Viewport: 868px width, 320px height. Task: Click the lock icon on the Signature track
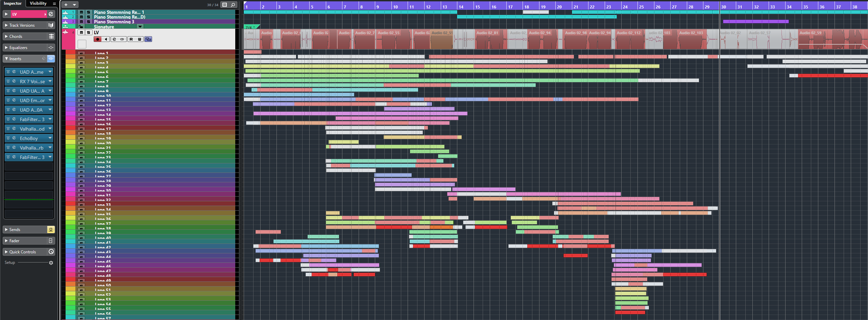coord(81,27)
